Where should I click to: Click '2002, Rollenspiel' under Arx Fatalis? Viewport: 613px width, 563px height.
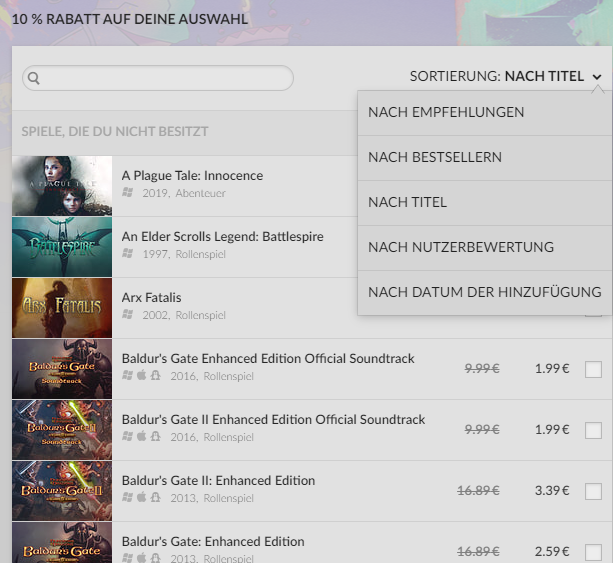pyautogui.click(x=184, y=315)
